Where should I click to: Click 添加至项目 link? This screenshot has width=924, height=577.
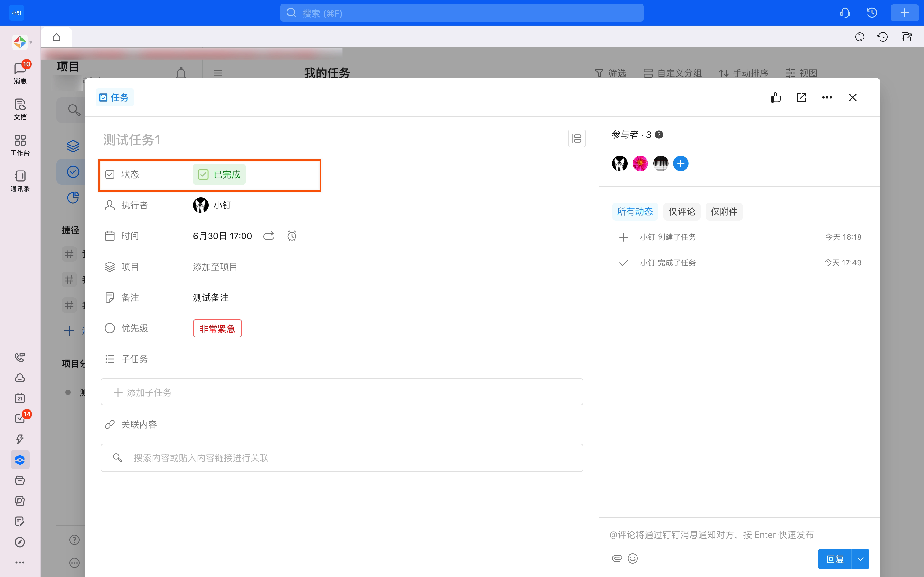point(215,267)
